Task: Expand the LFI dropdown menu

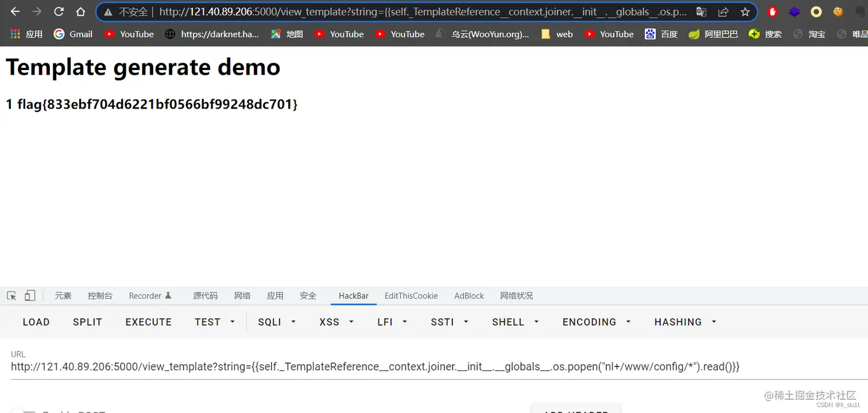Action: tap(393, 322)
